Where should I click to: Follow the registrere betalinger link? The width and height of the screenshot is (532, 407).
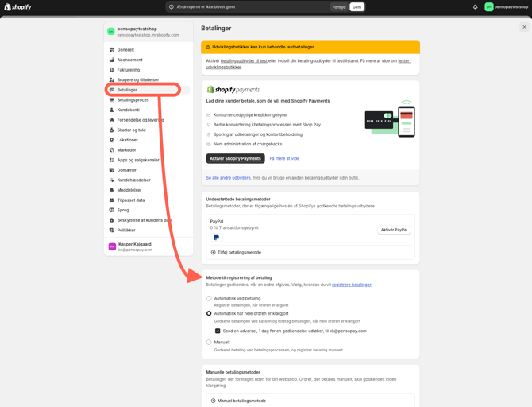352,285
